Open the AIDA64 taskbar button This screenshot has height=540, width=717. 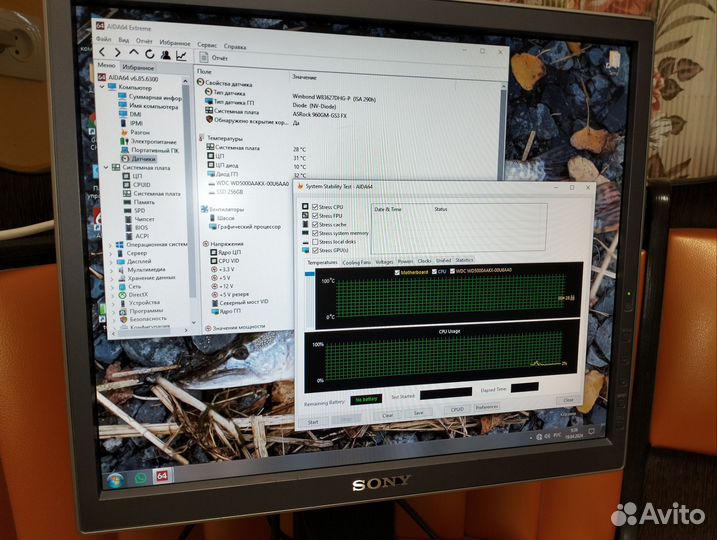click(x=162, y=476)
